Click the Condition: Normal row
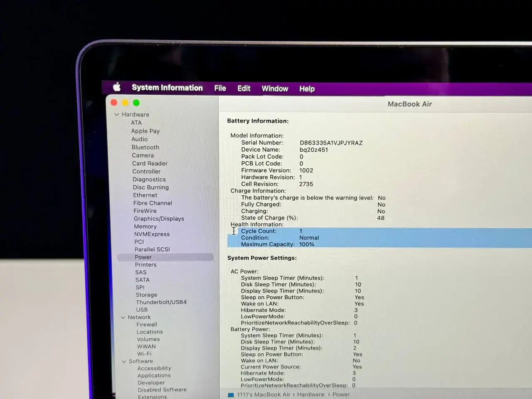The image size is (532, 399). coord(379,238)
